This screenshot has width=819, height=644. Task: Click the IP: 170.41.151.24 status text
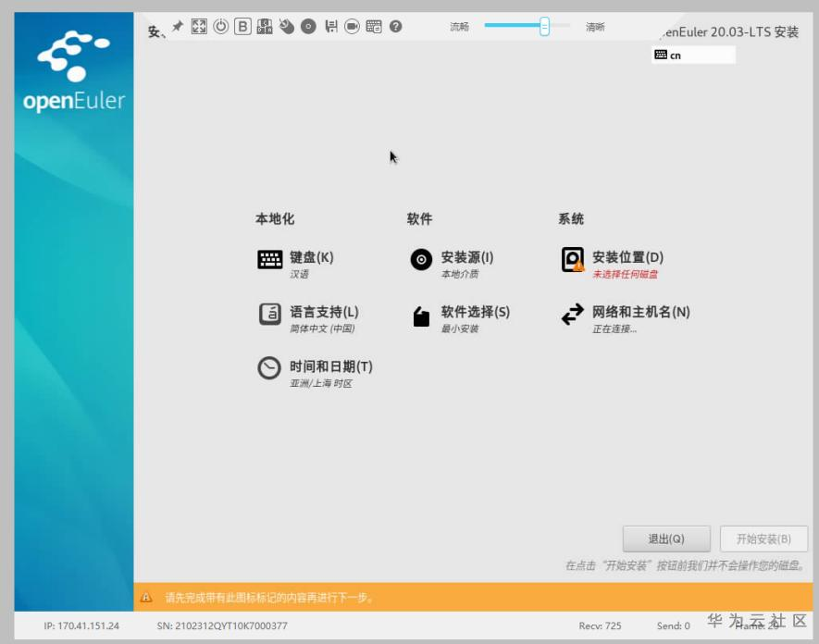click(x=81, y=625)
